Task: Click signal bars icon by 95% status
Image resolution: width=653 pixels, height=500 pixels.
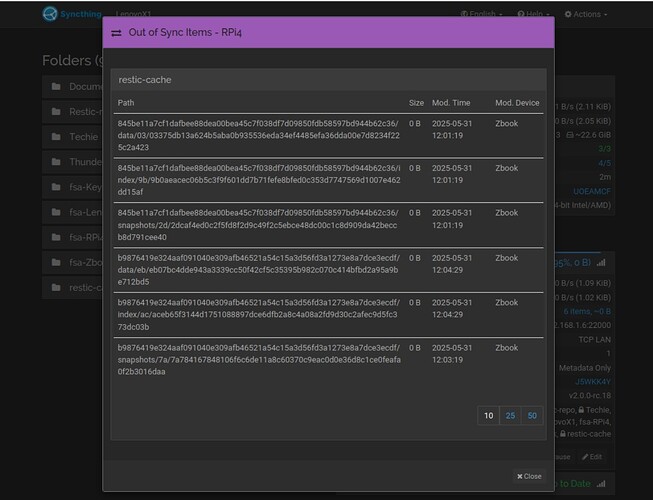Action: 601,263
